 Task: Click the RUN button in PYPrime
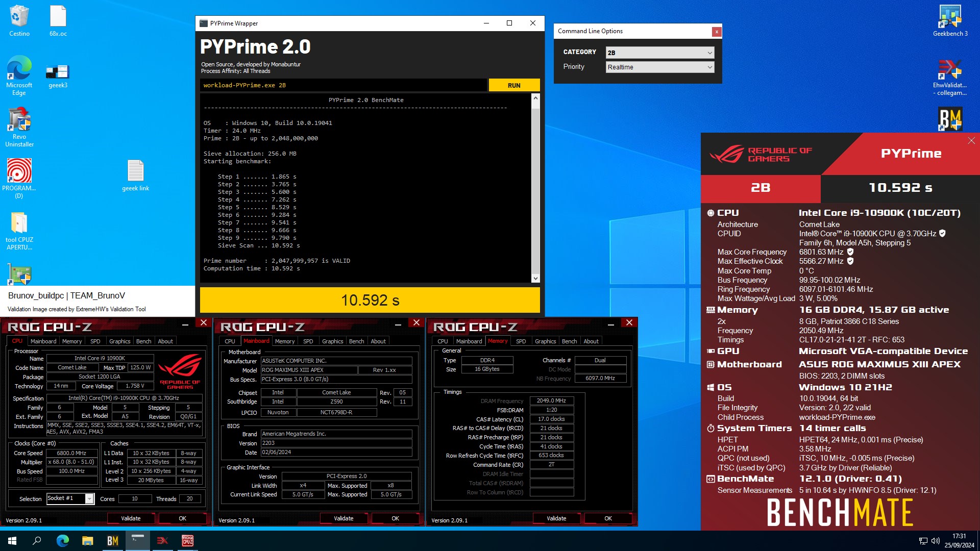click(x=514, y=85)
